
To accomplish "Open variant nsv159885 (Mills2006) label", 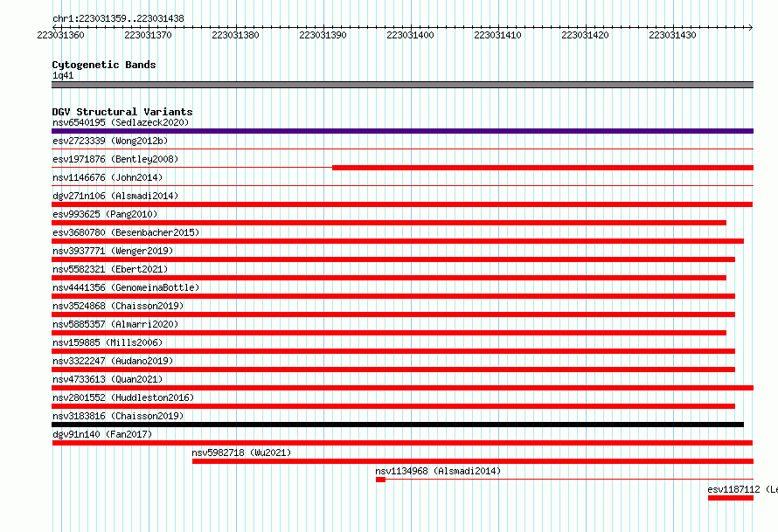I will click(x=108, y=342).
